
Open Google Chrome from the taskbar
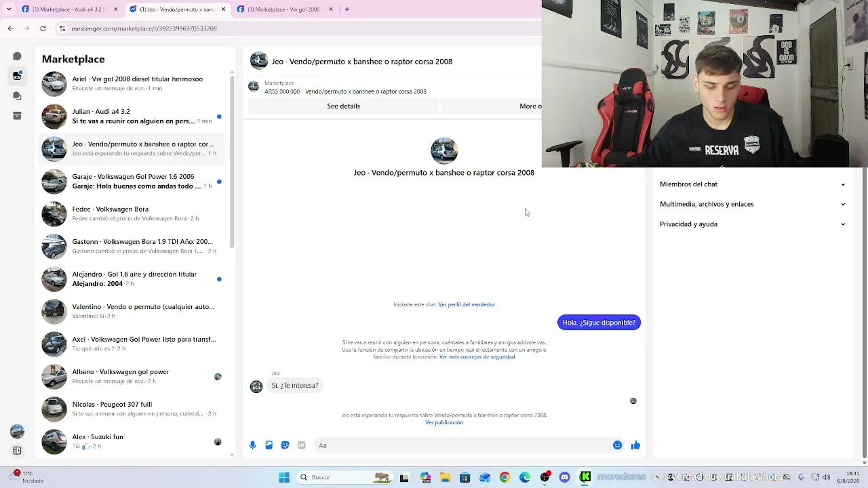505,477
